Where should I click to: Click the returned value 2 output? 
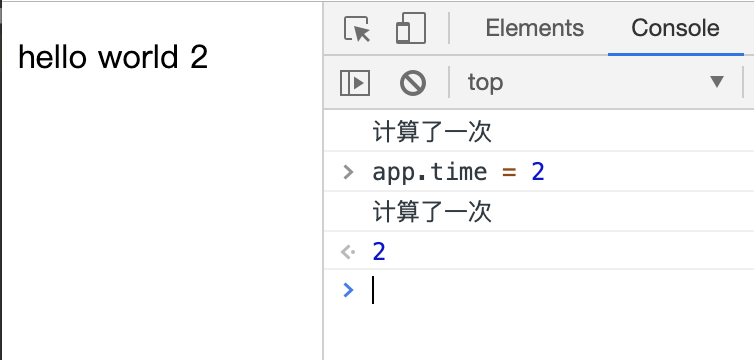(x=379, y=252)
